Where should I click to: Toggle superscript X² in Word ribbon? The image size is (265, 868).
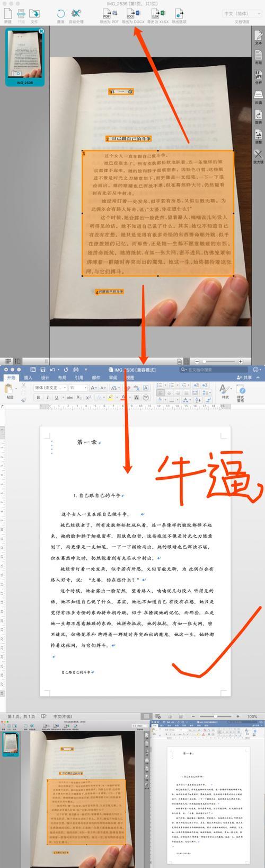pyautogui.click(x=89, y=397)
